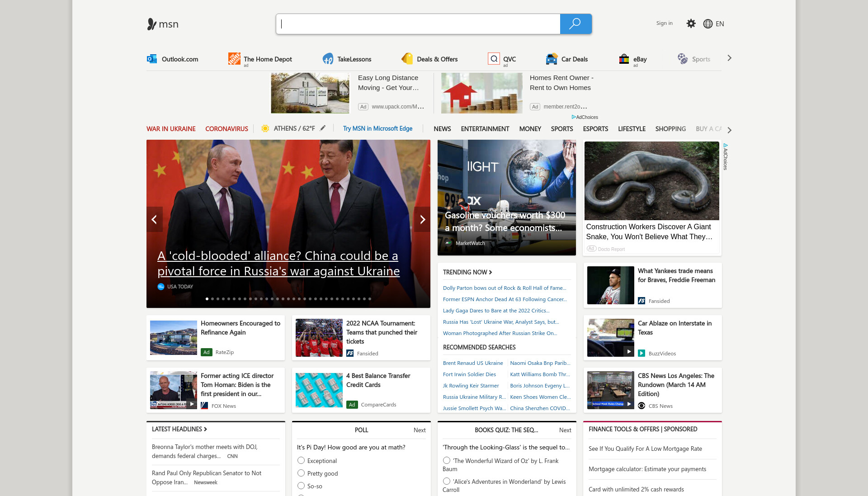868x496 pixels.
Task: Open the ENTERTAINMENT menu item
Action: click(485, 129)
